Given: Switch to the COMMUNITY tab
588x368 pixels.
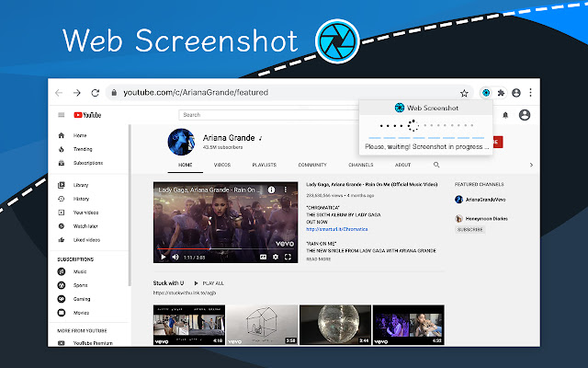Looking at the screenshot, I should (312, 165).
